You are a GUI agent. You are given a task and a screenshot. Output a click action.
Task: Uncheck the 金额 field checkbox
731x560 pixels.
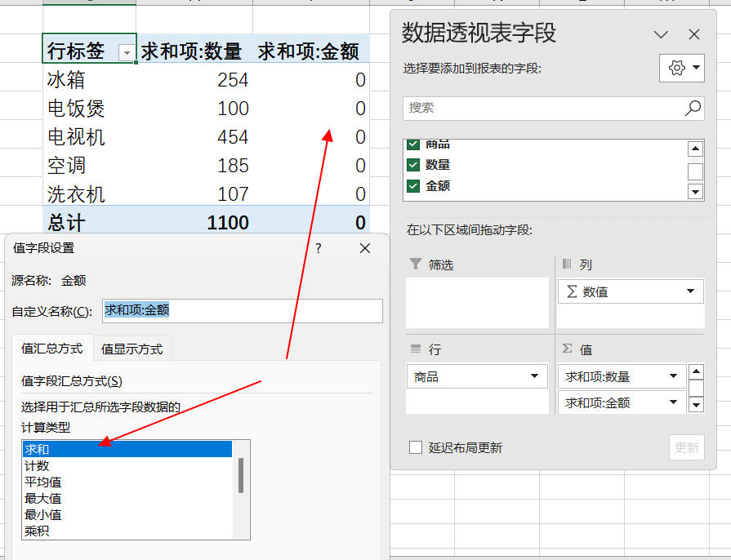point(413,186)
